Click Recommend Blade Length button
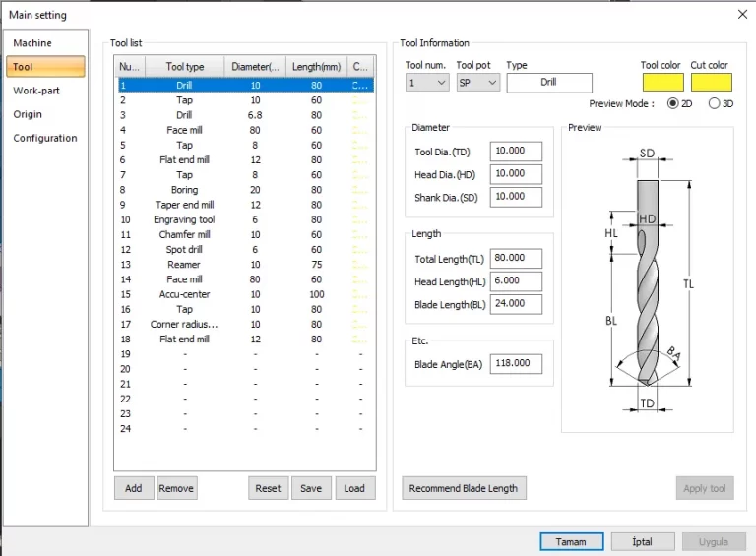 [x=462, y=488]
